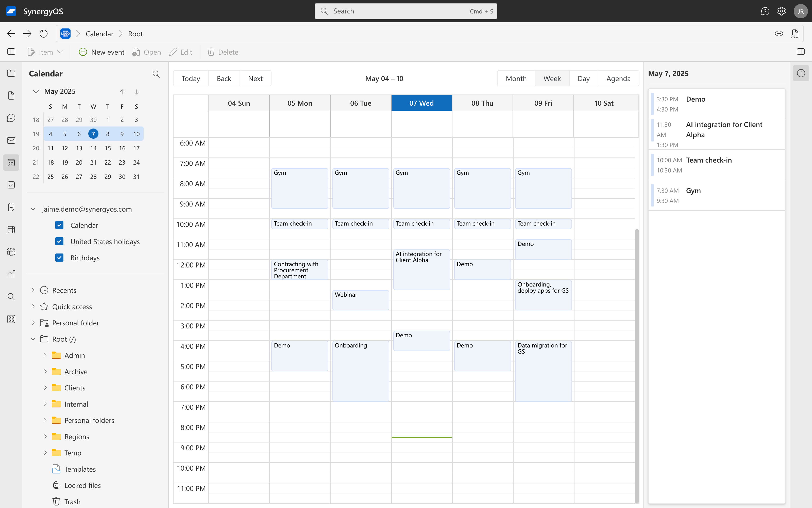Open the Item dropdown in toolbar
This screenshot has width=812, height=508.
point(45,52)
